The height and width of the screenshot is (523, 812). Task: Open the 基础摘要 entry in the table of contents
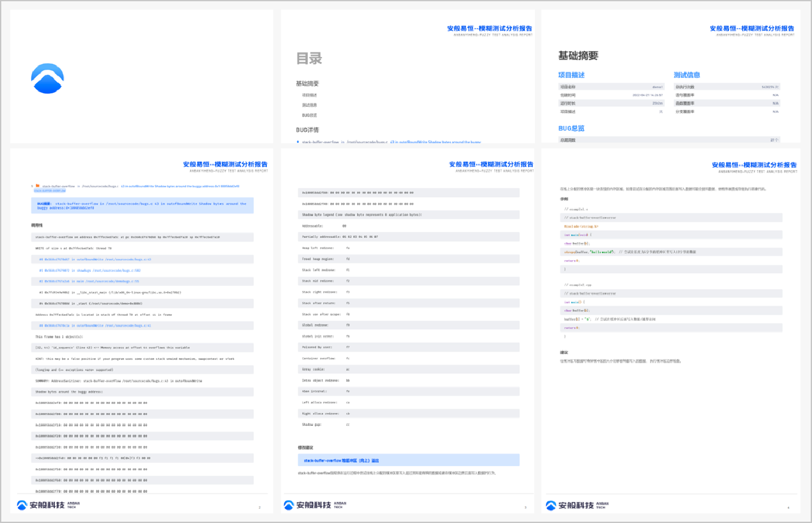(307, 84)
